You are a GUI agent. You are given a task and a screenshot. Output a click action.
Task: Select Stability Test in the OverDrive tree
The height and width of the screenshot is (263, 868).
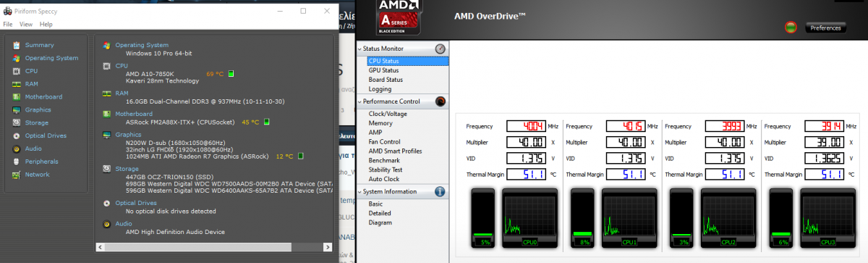click(386, 170)
